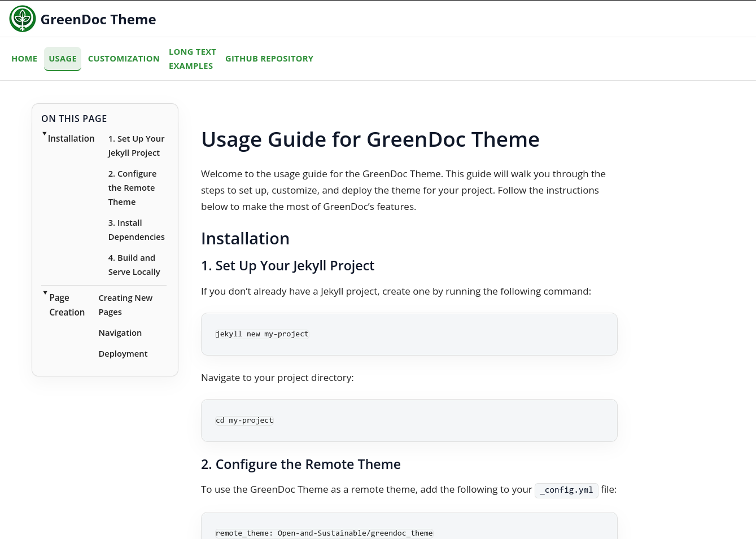Open the CUSTOMIZATION page
Image resolution: width=756 pixels, height=539 pixels.
pyautogui.click(x=124, y=59)
